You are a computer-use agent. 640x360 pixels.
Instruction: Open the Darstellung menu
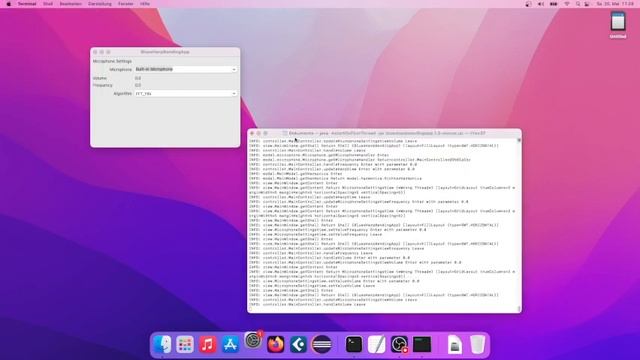100,4
